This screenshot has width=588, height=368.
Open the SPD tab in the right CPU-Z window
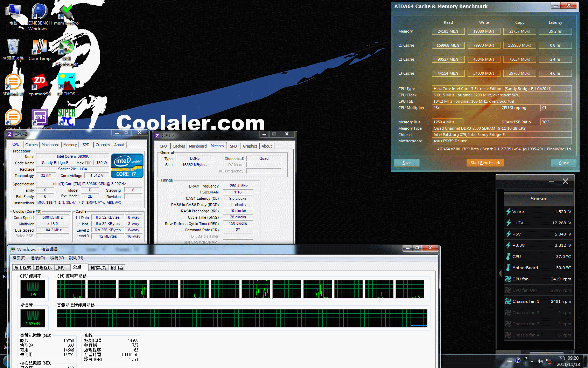pyautogui.click(x=233, y=146)
